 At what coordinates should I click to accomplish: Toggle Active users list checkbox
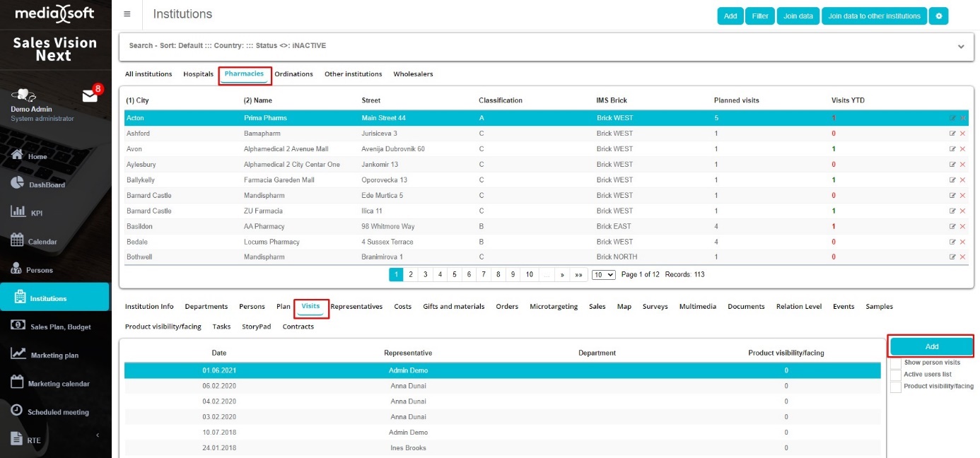tap(896, 375)
